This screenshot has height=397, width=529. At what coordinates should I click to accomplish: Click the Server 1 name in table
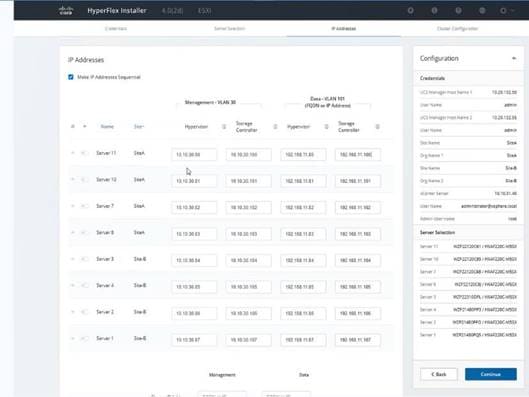pyautogui.click(x=105, y=338)
